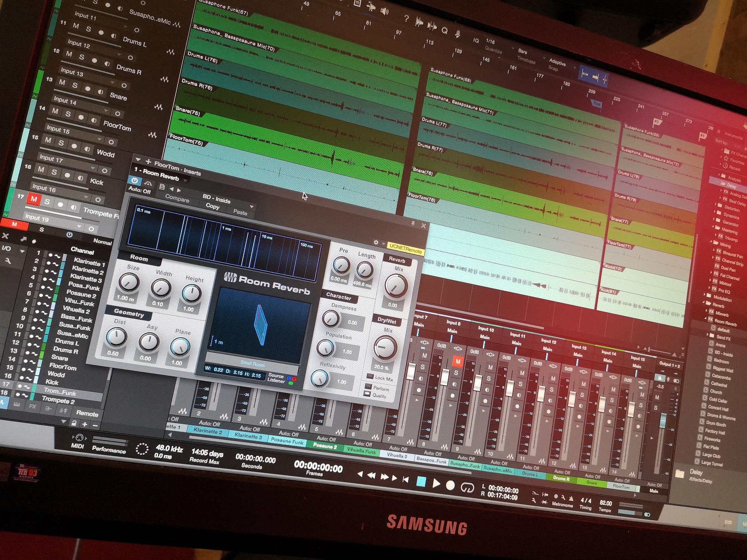Unmute the red-muted Input 8 mixer channel

point(458,362)
